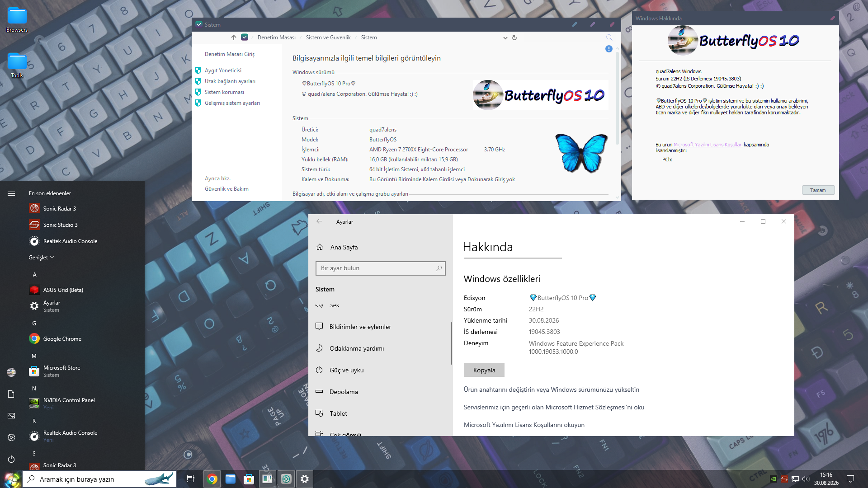
Task: Open Task View on the taskbar
Action: (191, 479)
